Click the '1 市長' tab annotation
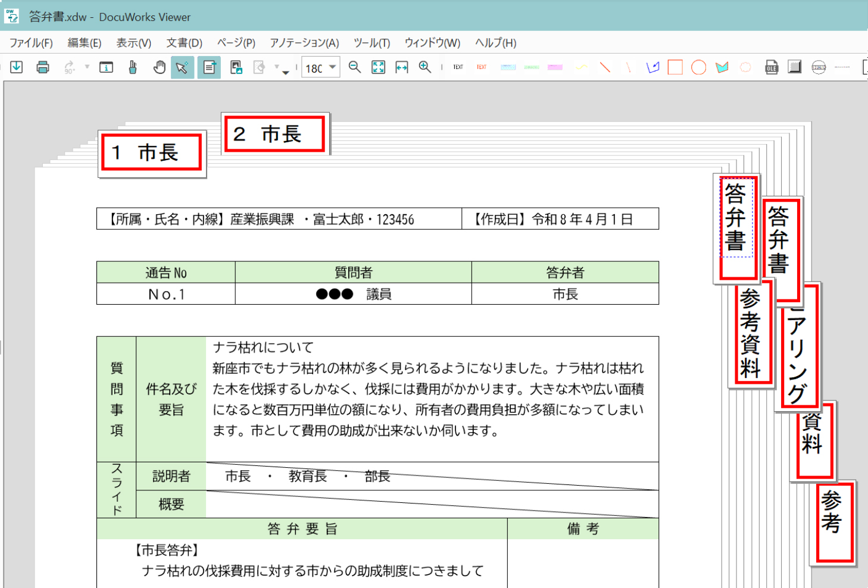Viewport: 868px width, 588px height. pos(152,153)
